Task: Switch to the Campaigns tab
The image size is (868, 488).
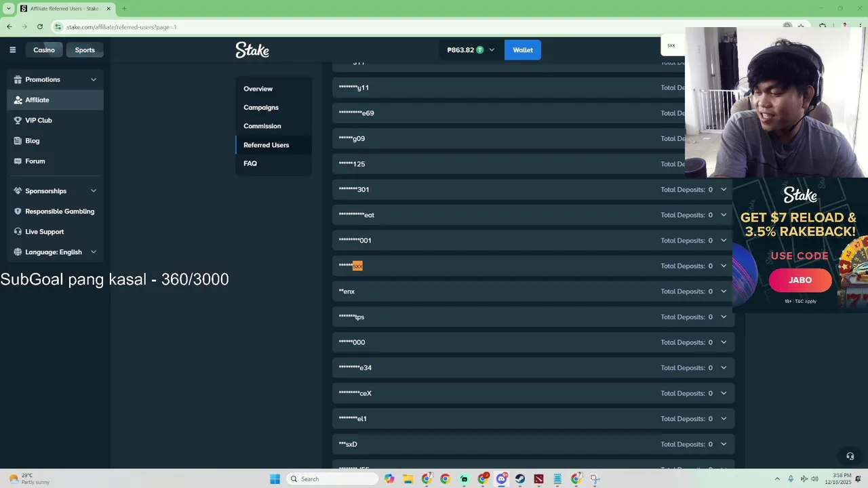Action: (x=261, y=107)
